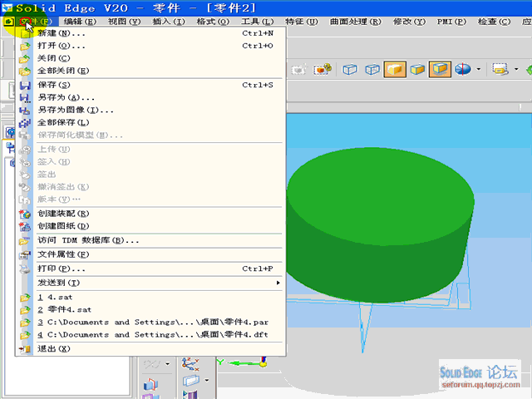Open the 文件(F) menu bar item

36,22
